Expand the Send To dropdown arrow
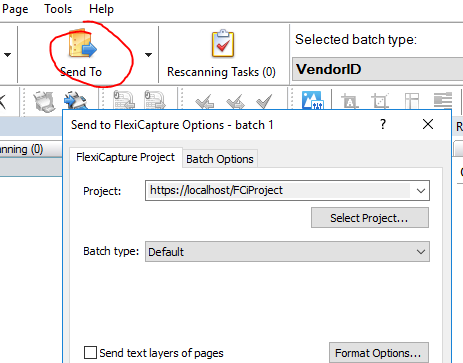The image size is (463, 363). point(149,55)
